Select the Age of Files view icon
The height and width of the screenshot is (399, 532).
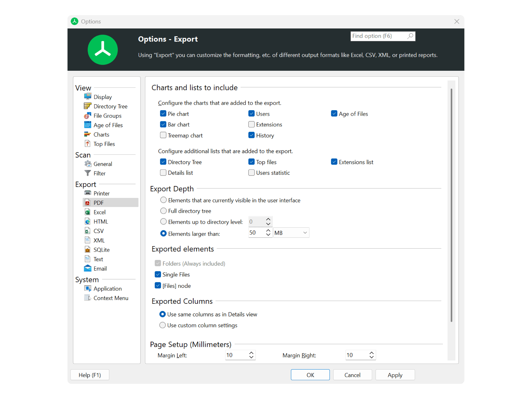(x=88, y=125)
